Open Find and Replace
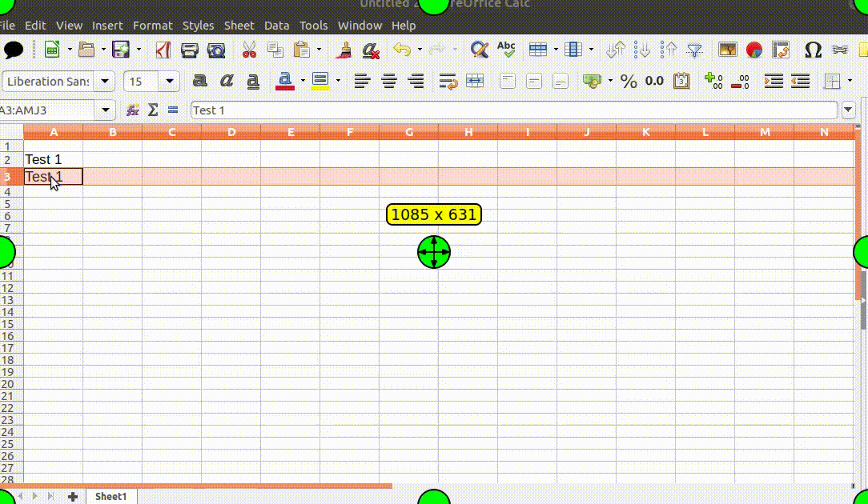868x504 pixels. coord(480,49)
